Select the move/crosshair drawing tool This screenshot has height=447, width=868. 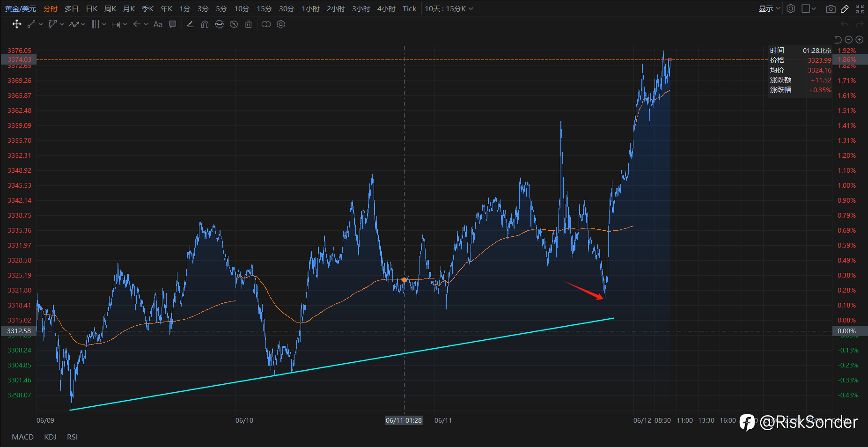[17, 24]
